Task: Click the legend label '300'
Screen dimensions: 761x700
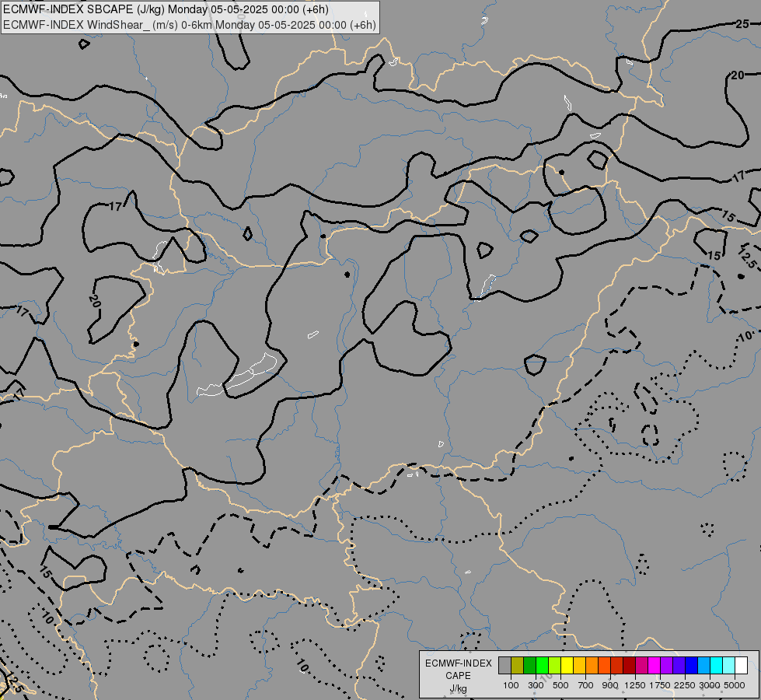Action: coord(536,685)
